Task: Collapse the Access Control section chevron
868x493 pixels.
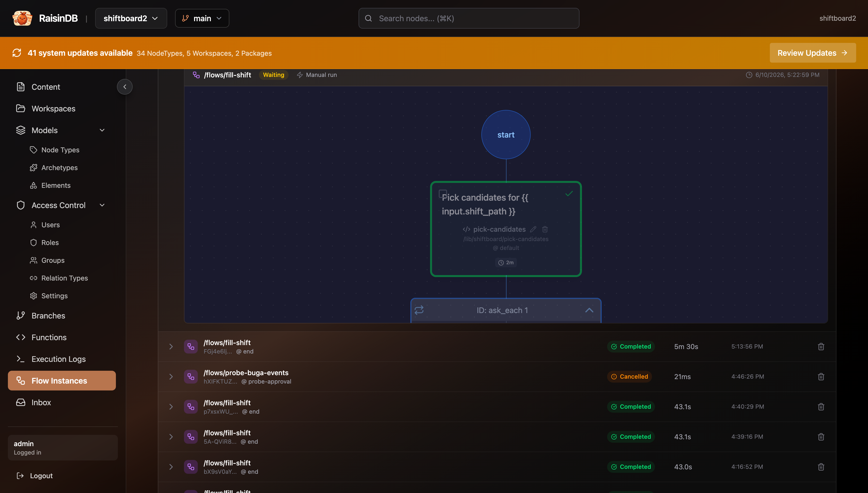Action: (102, 205)
